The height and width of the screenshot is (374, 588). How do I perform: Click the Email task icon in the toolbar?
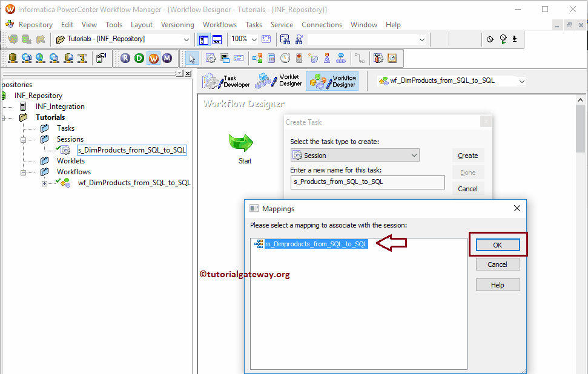239,59
